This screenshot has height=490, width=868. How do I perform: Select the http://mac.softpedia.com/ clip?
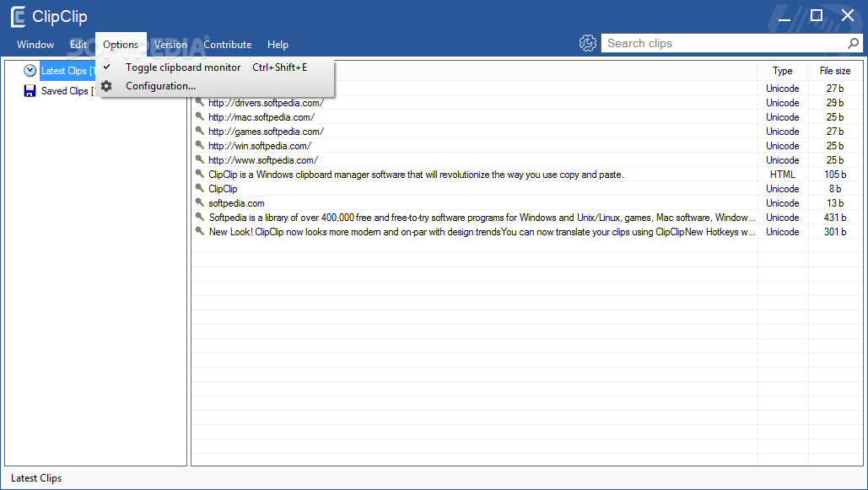click(261, 117)
